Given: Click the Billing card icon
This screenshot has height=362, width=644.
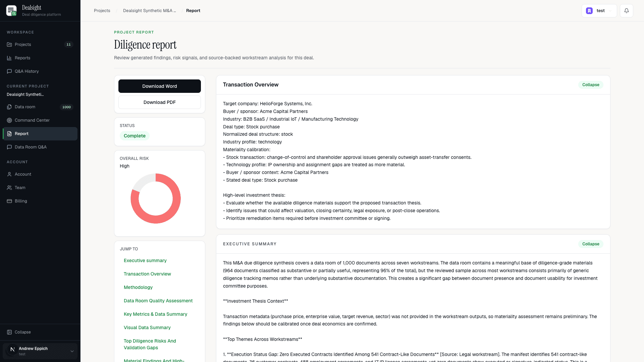Looking at the screenshot, I should tap(9, 201).
